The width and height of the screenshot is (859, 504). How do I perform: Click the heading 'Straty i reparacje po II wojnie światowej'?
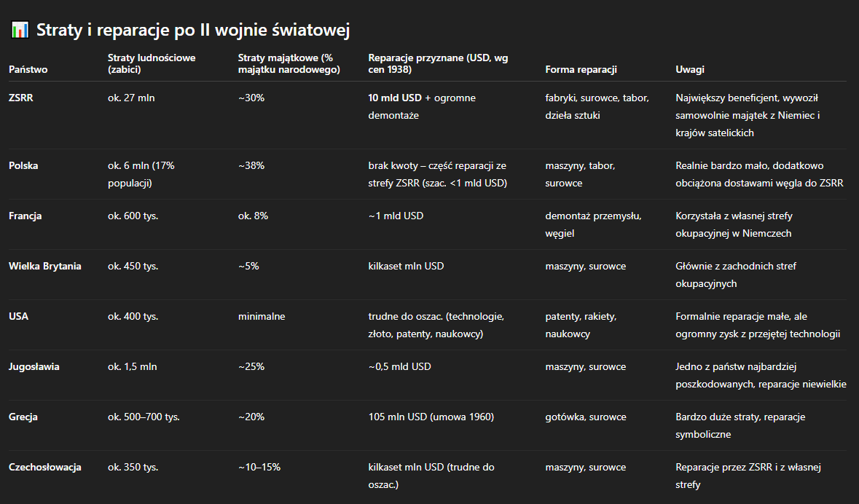coord(193,31)
